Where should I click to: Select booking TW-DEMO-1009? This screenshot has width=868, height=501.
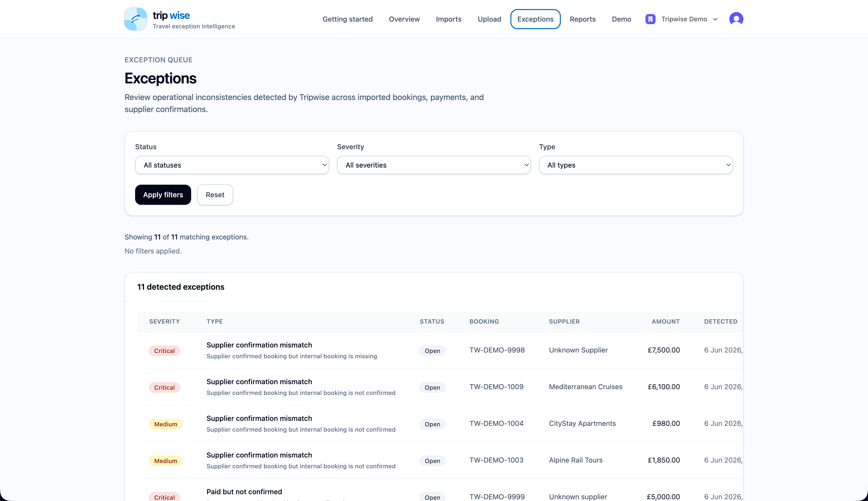496,387
